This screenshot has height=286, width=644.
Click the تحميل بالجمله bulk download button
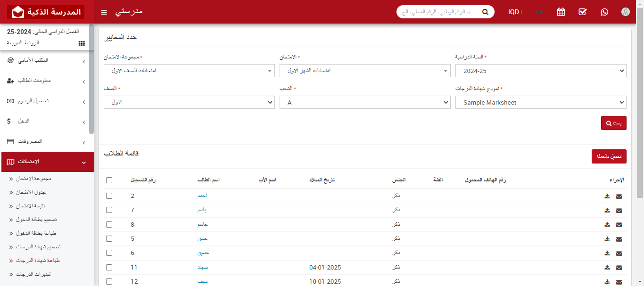609,156
